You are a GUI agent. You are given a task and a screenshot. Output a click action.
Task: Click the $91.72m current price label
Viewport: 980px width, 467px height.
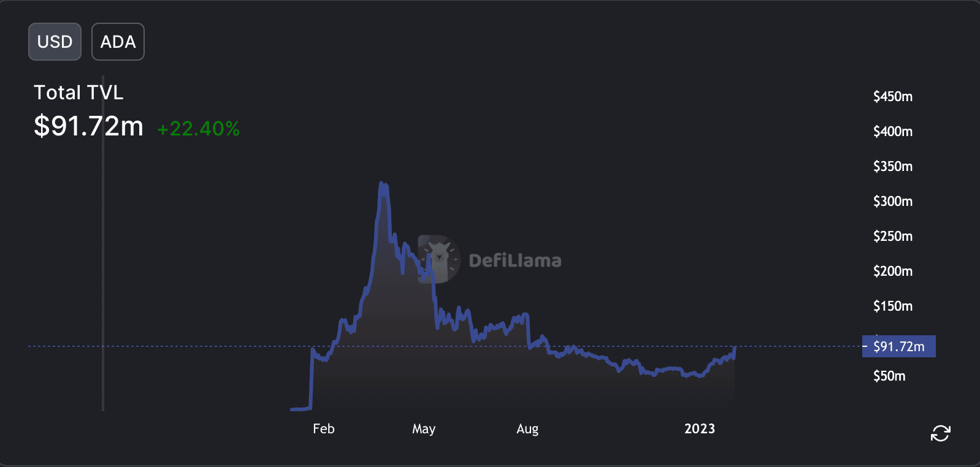pos(898,346)
